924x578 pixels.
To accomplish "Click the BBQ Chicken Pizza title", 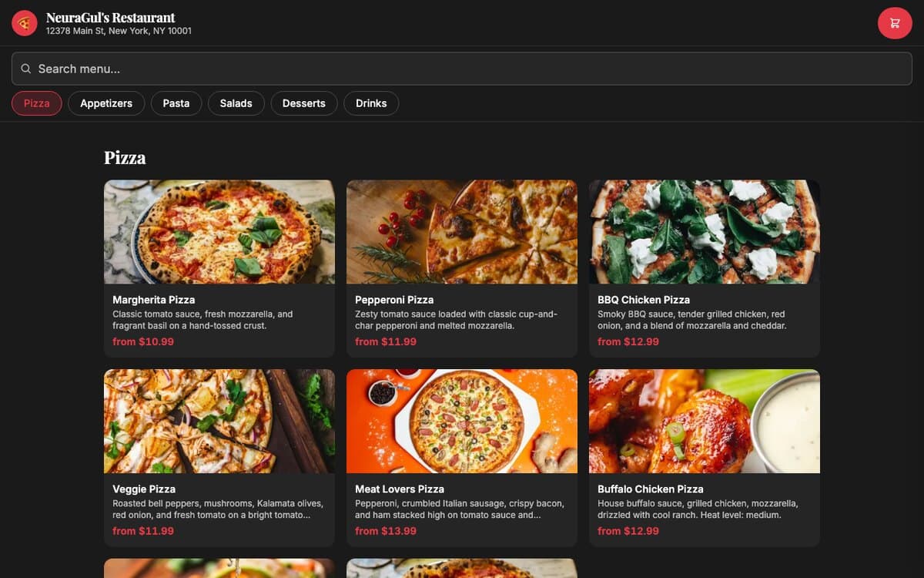I will (x=644, y=300).
